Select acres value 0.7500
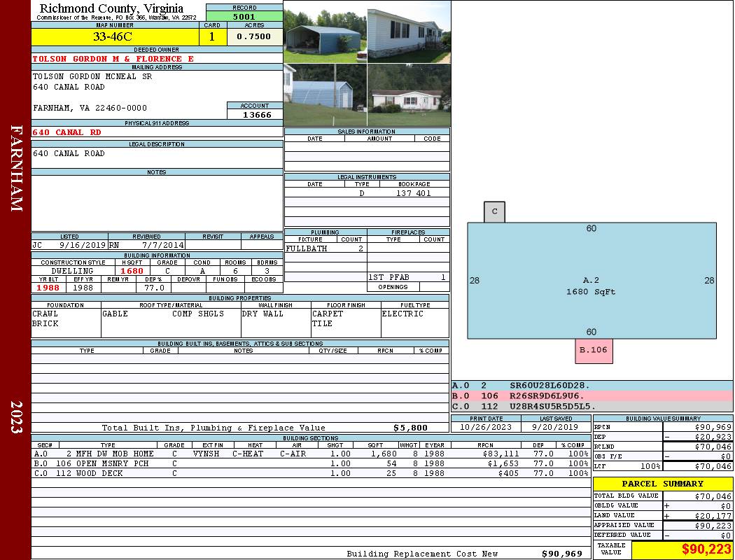 [254, 36]
